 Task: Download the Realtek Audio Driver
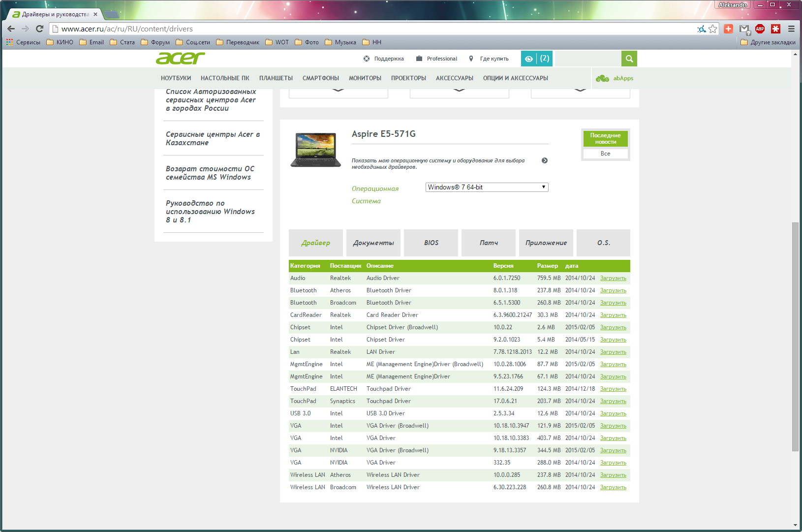coord(613,278)
